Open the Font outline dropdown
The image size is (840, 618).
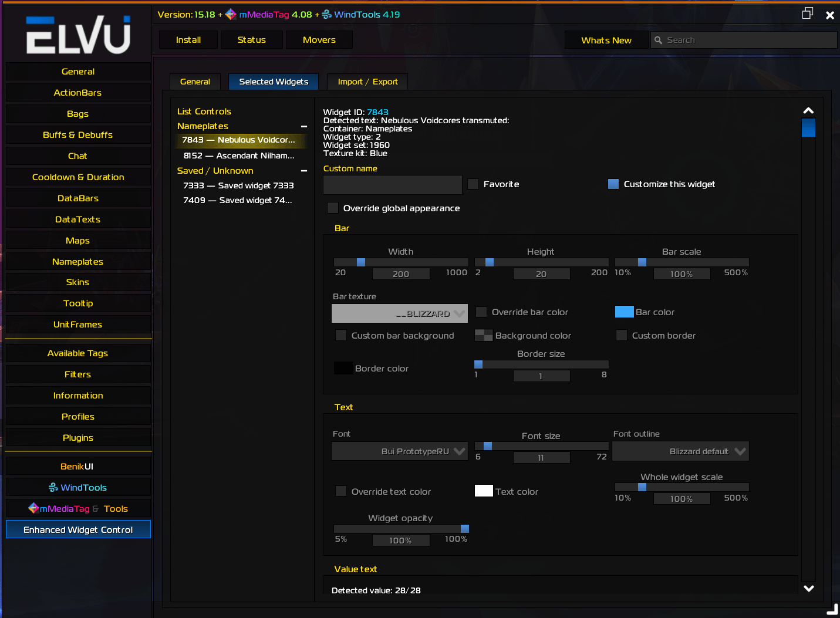(x=680, y=451)
